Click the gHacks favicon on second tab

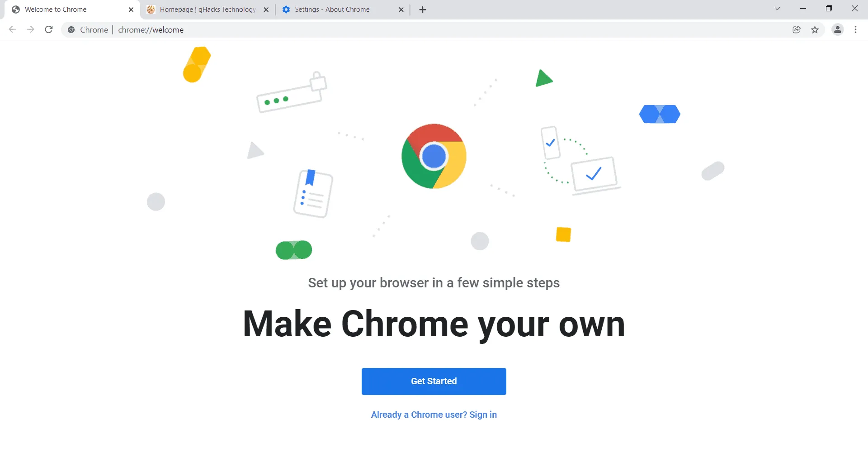pyautogui.click(x=151, y=10)
